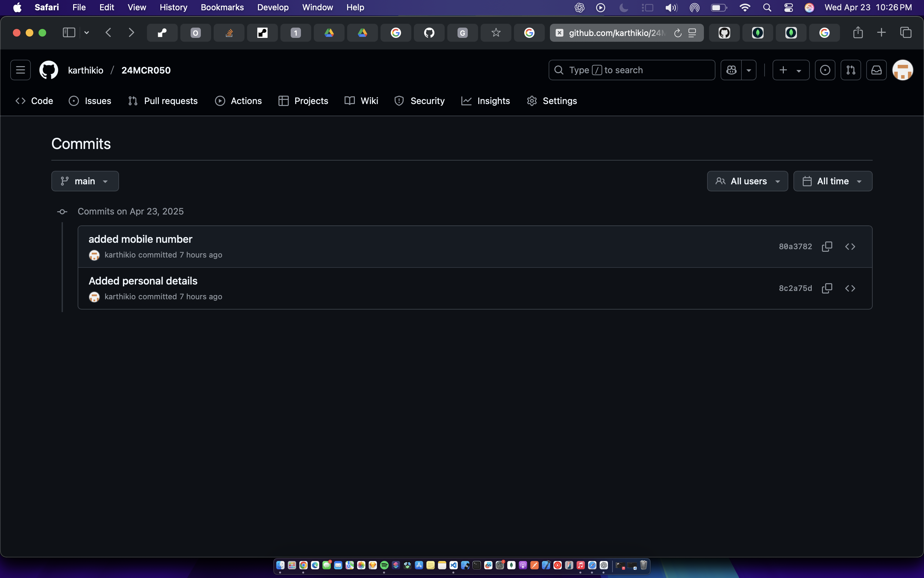Screen dimensions: 924x578
Task: Open pull requests icon in header
Action: point(851,70)
